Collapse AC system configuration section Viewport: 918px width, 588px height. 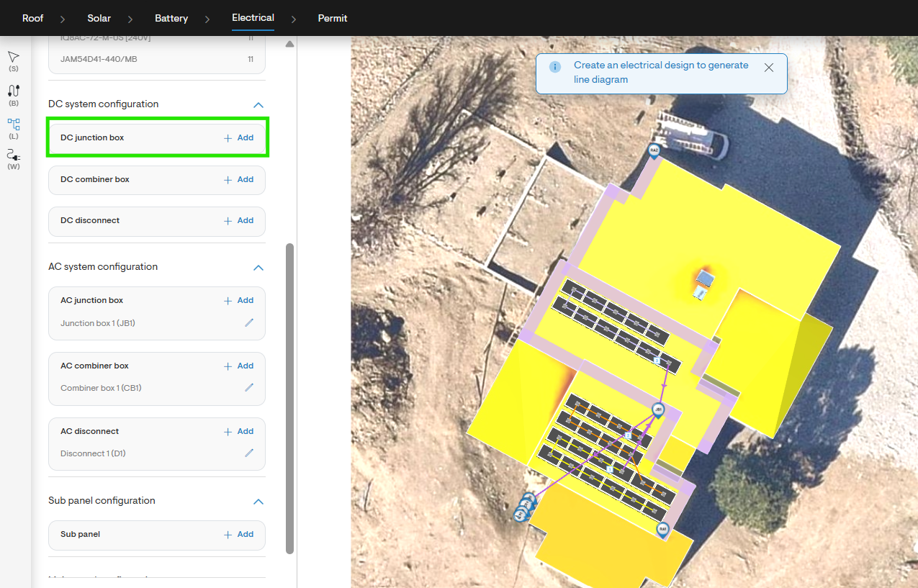[258, 268]
